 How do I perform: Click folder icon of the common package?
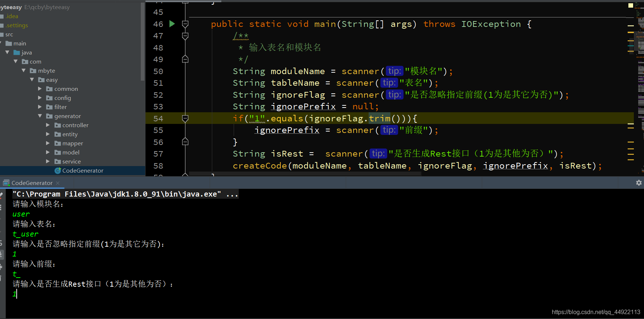point(50,89)
